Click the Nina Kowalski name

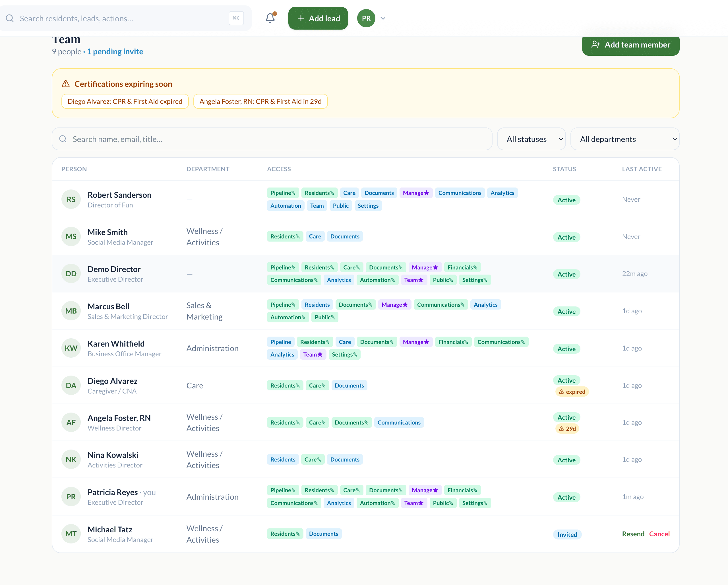pos(113,455)
